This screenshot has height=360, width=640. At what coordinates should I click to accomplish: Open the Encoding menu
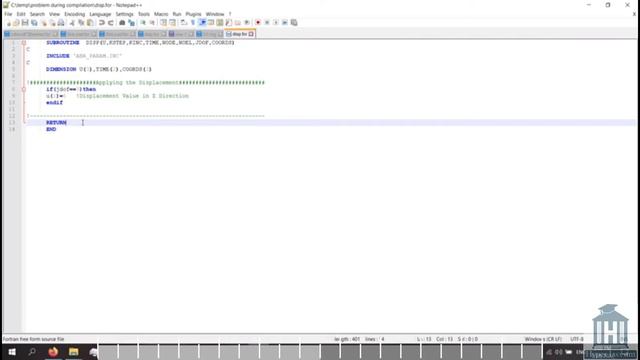click(x=75, y=14)
